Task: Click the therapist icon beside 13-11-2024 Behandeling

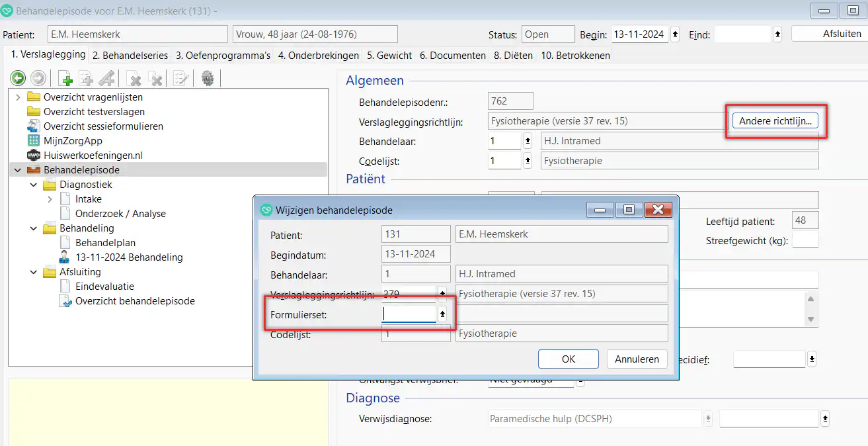Action: click(65, 257)
